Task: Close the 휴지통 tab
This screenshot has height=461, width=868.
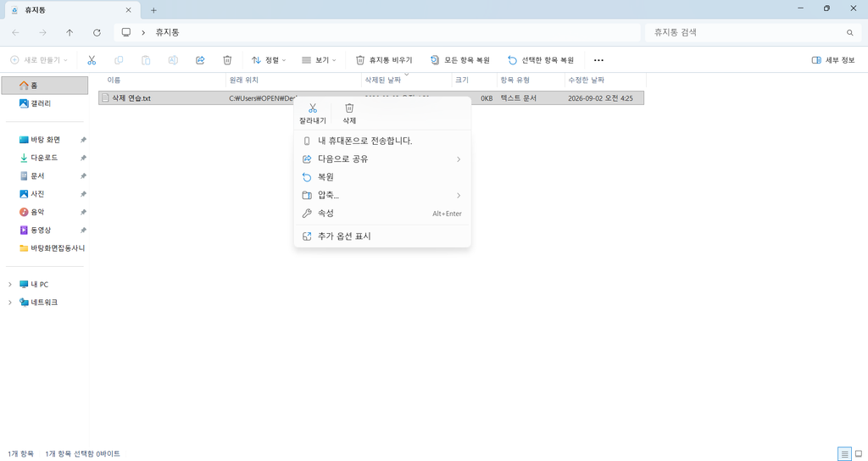Action: click(129, 10)
